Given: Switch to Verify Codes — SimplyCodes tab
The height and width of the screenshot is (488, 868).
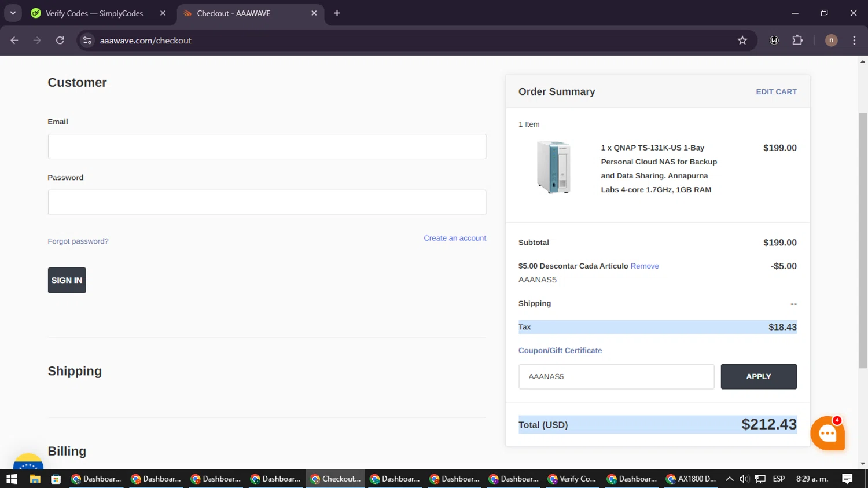Looking at the screenshot, I should click(94, 13).
